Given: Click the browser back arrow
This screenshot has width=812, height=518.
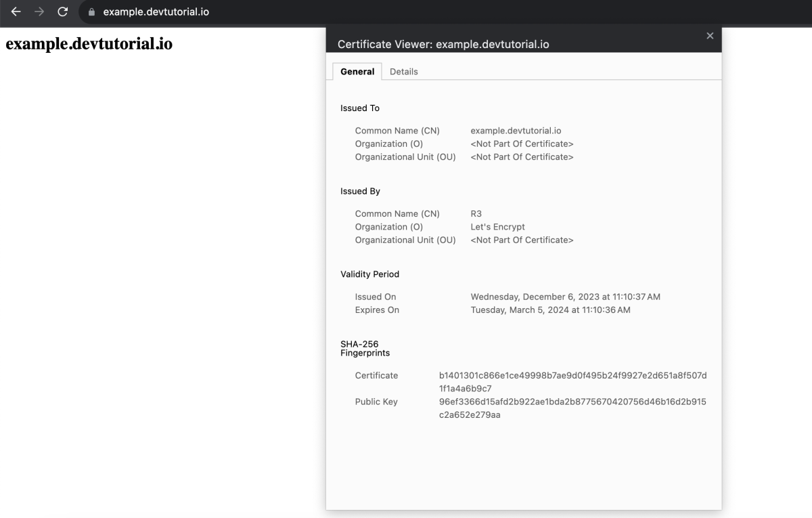Looking at the screenshot, I should (x=16, y=12).
